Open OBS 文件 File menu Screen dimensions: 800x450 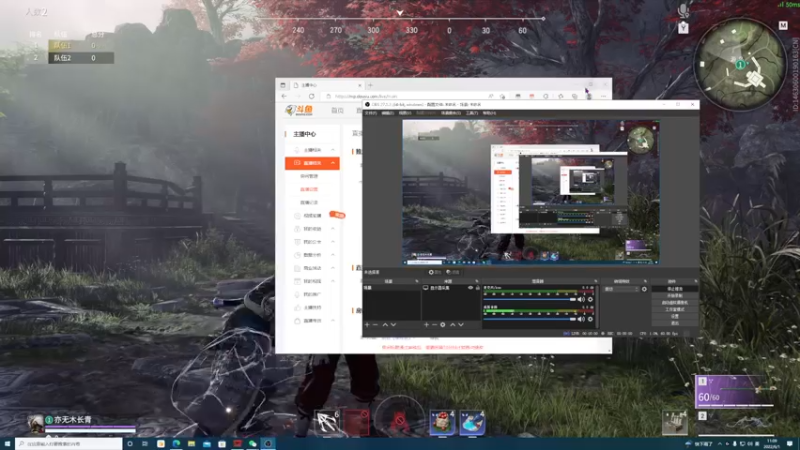tap(371, 113)
